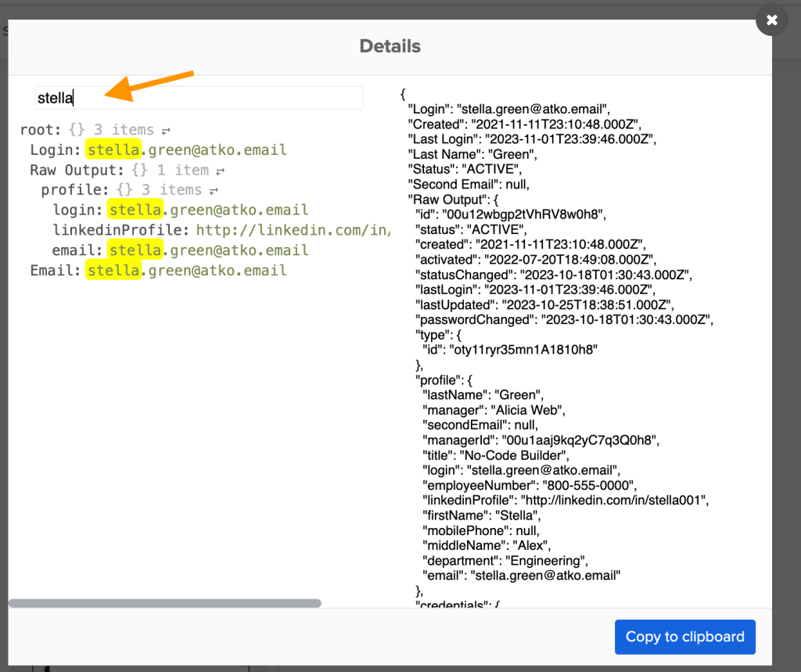Image resolution: width=801 pixels, height=672 pixels.
Task: Click the Details title text
Action: tap(390, 46)
